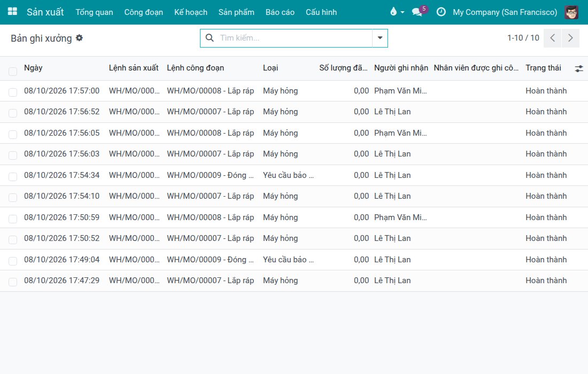
Task: Sort by the Trạng thái column header
Action: (x=543, y=68)
